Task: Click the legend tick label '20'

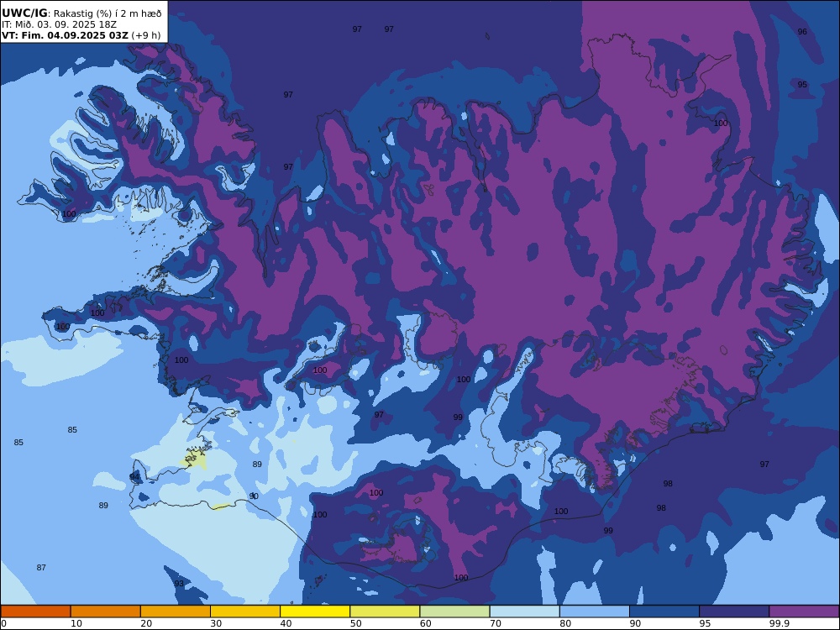Action: (146, 623)
